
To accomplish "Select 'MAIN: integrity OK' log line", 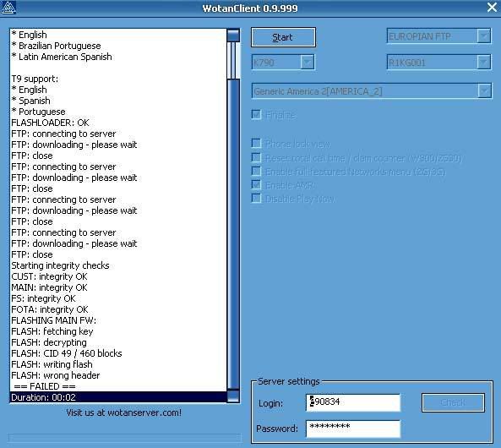I will (x=118, y=287).
